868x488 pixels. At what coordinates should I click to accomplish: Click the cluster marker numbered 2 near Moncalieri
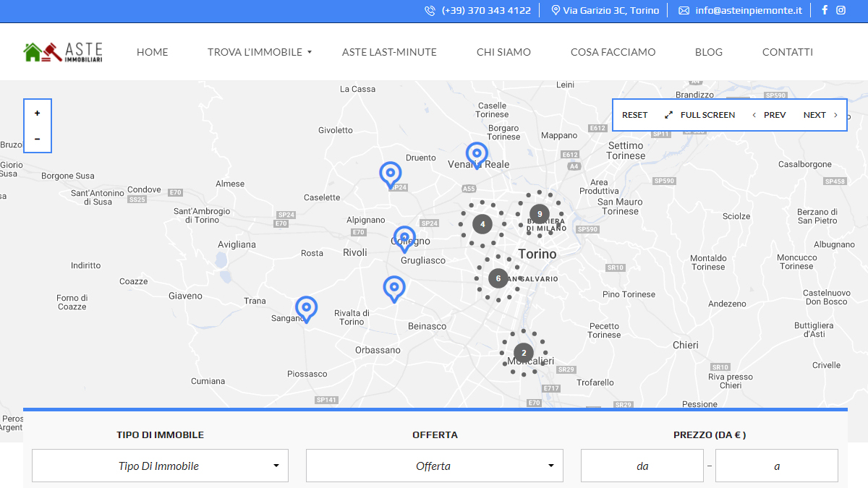[x=524, y=353]
